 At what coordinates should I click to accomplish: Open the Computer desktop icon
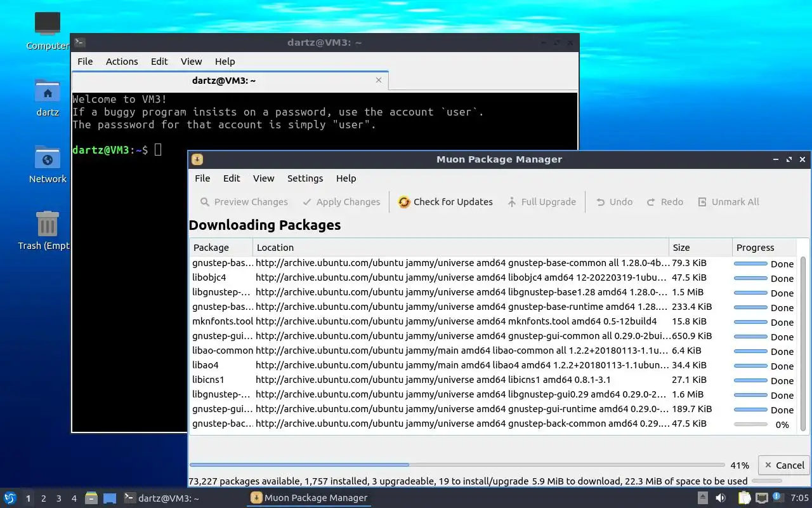48,30
